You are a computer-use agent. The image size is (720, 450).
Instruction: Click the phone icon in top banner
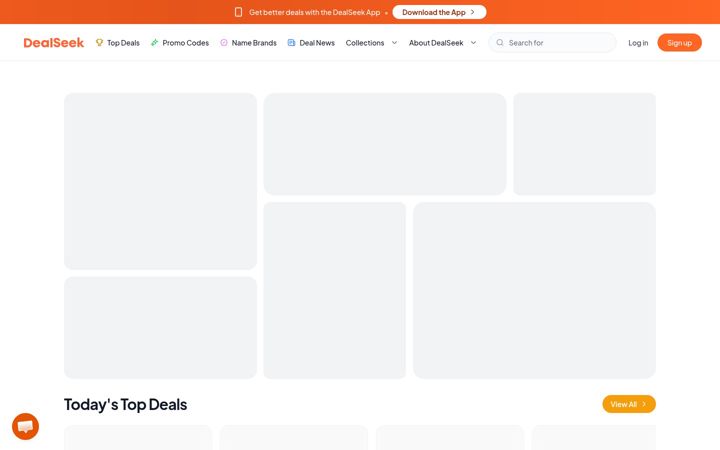click(x=238, y=12)
